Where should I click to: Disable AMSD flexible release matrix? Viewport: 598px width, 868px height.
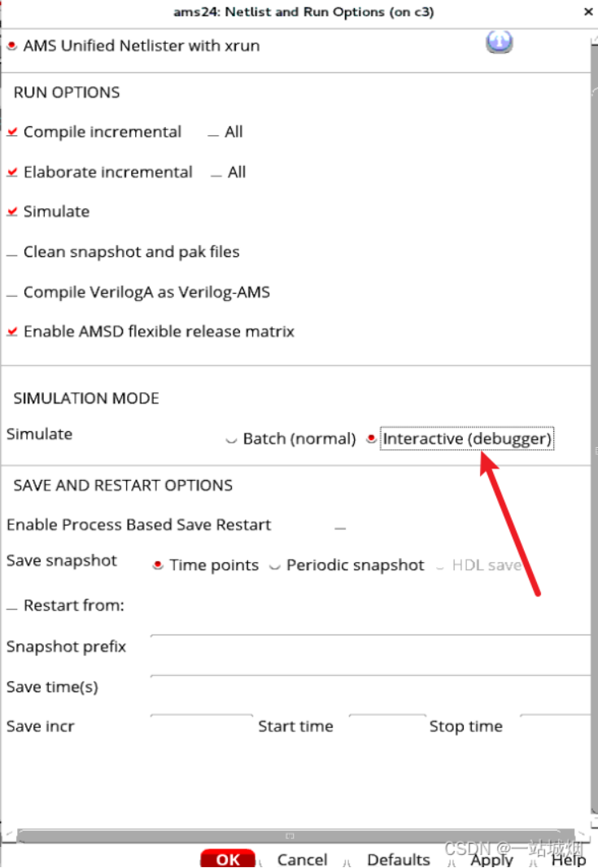pos(12,332)
